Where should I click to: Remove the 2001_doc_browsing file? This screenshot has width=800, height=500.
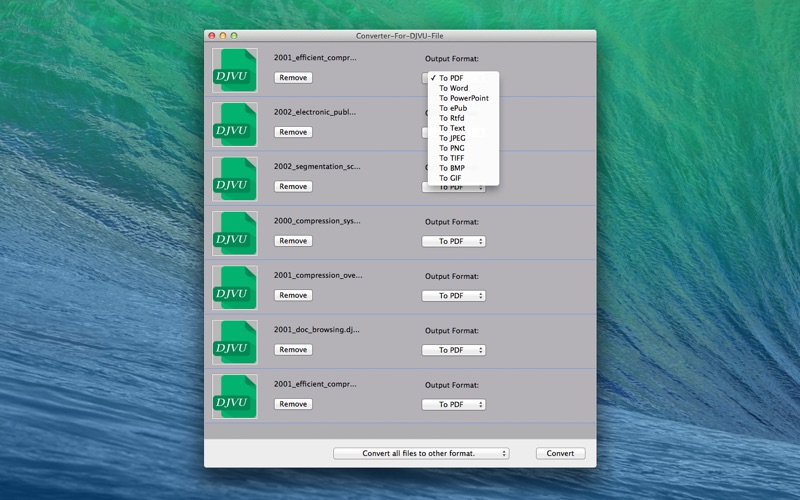[293, 350]
